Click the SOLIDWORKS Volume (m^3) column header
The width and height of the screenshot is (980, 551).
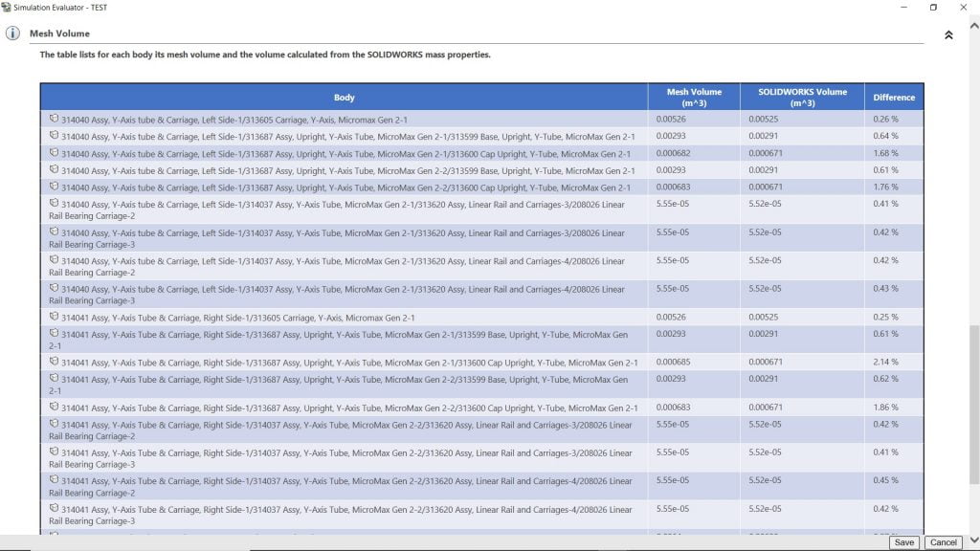click(x=803, y=97)
